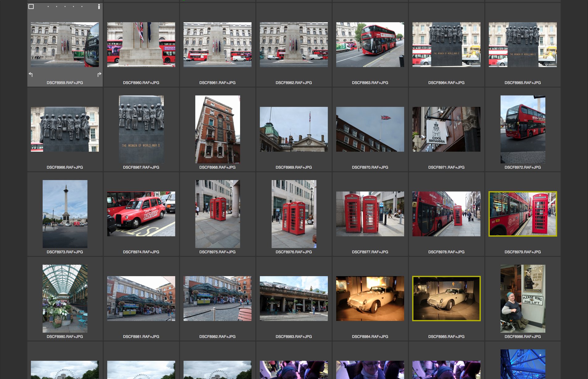Select the DSCF8974 Just Eat taxi photo

141,214
